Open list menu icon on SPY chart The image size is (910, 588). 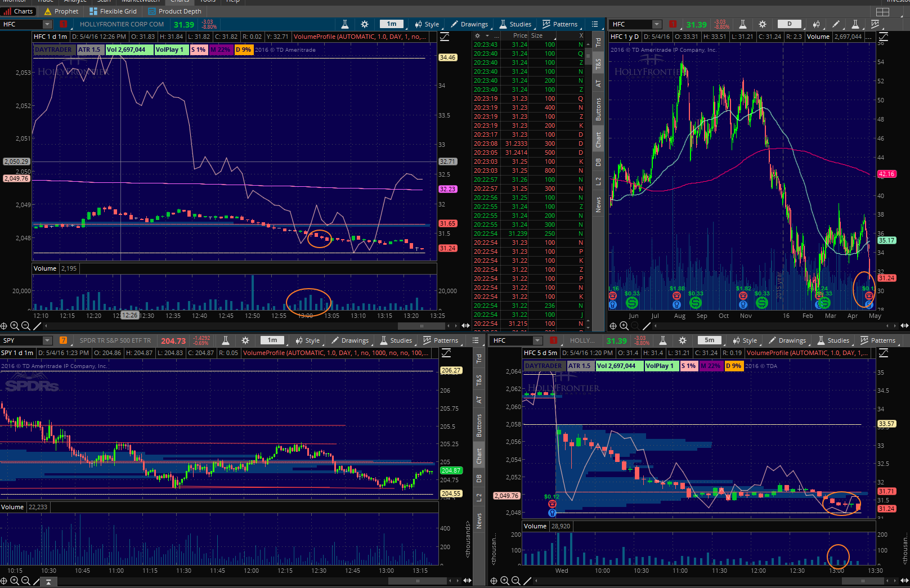coord(476,340)
